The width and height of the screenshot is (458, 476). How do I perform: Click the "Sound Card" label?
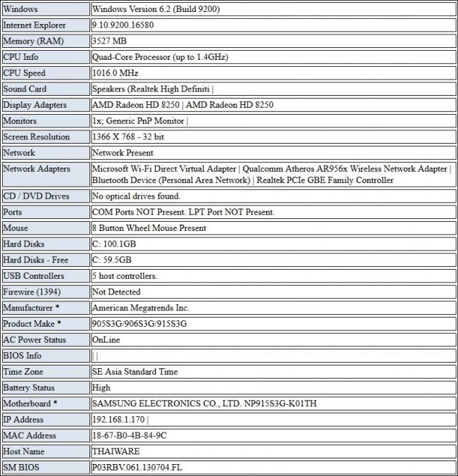coord(25,89)
